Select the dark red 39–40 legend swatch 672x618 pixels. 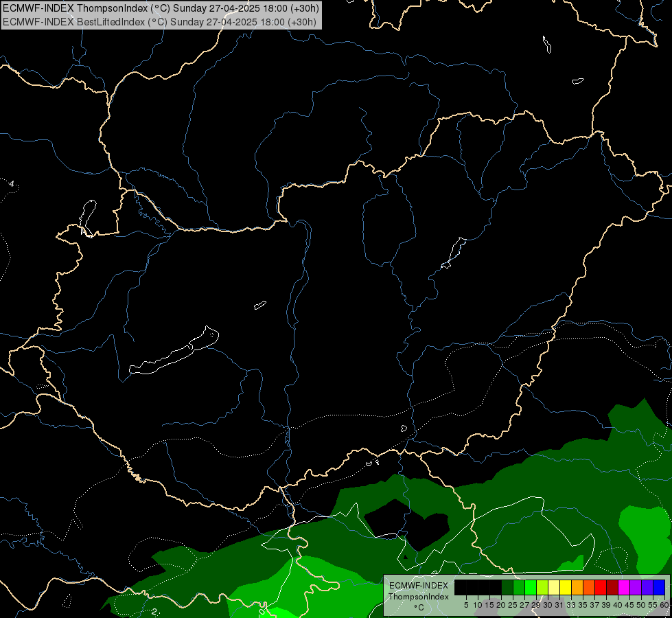click(x=612, y=587)
